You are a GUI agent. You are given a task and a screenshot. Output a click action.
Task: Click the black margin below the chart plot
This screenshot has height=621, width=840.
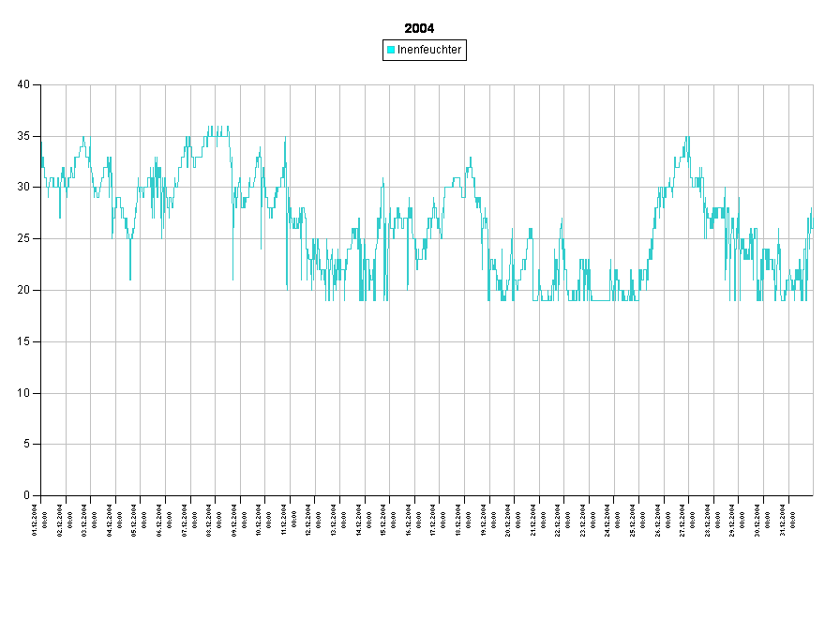coord(427,558)
